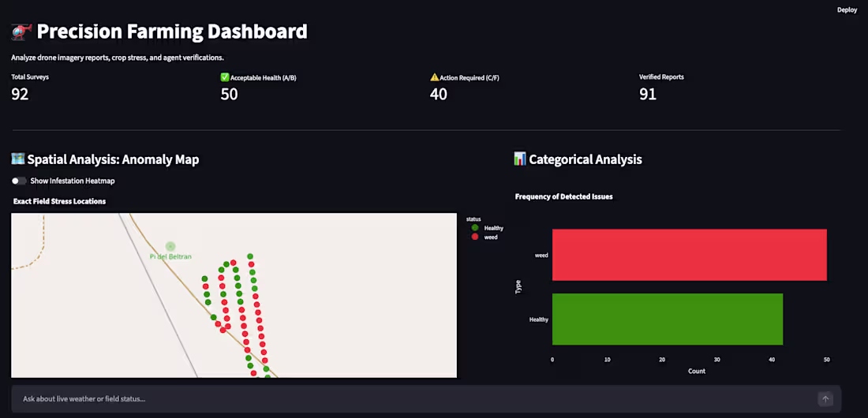Click the Acceptable Health value 50
Image resolution: width=868 pixels, height=418 pixels.
coord(229,95)
